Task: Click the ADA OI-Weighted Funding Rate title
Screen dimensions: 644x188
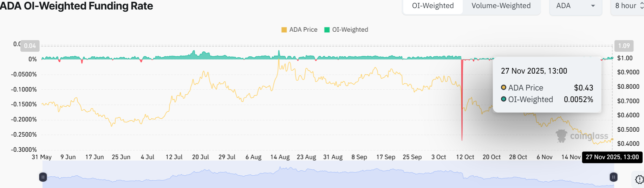Action: (x=76, y=6)
